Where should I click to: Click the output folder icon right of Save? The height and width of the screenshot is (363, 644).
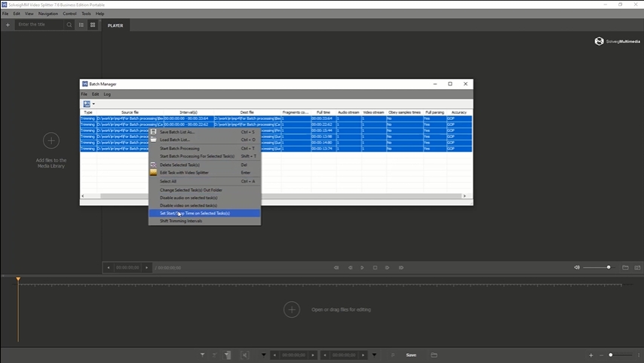click(x=434, y=355)
